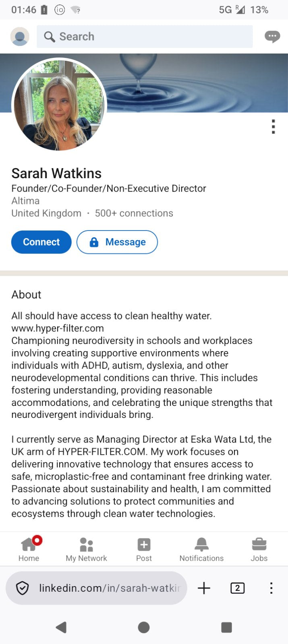
Task: Open a new browser tab
Action: 204,588
